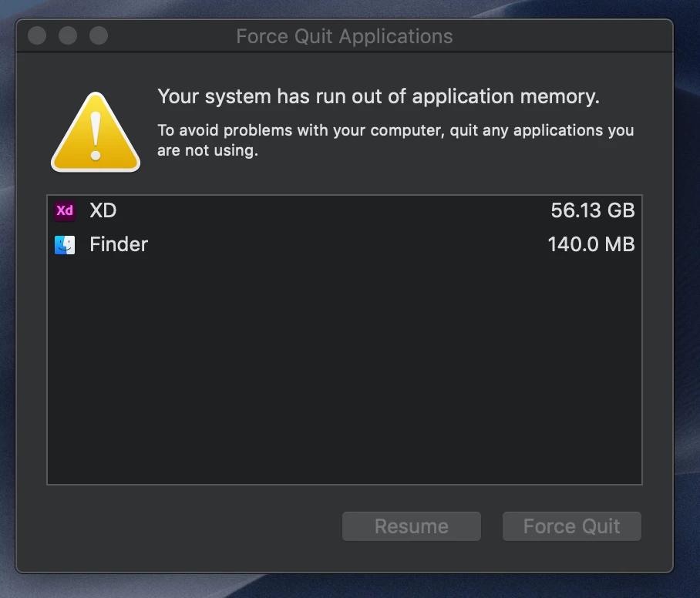700x598 pixels.
Task: Click the empty title bar right of the title
Action: pos(563,35)
